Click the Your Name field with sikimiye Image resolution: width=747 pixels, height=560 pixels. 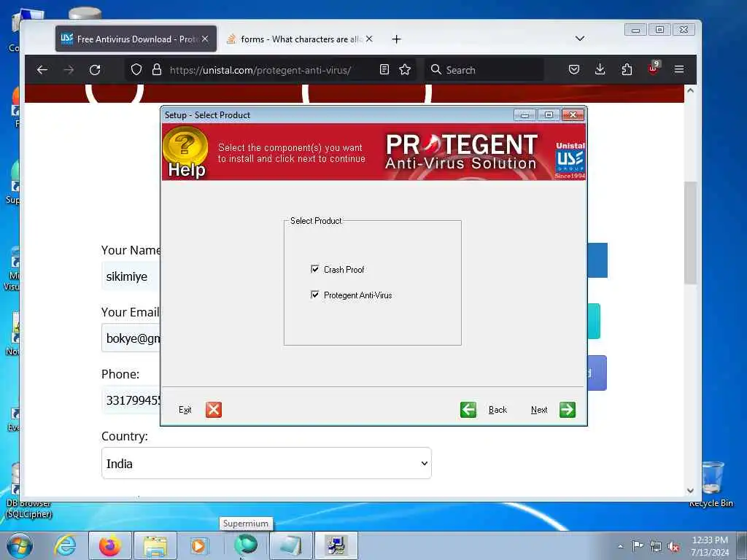(x=131, y=276)
